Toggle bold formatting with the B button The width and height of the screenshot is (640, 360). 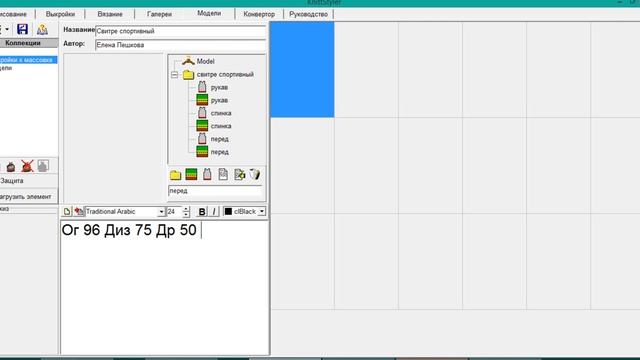tap(202, 211)
